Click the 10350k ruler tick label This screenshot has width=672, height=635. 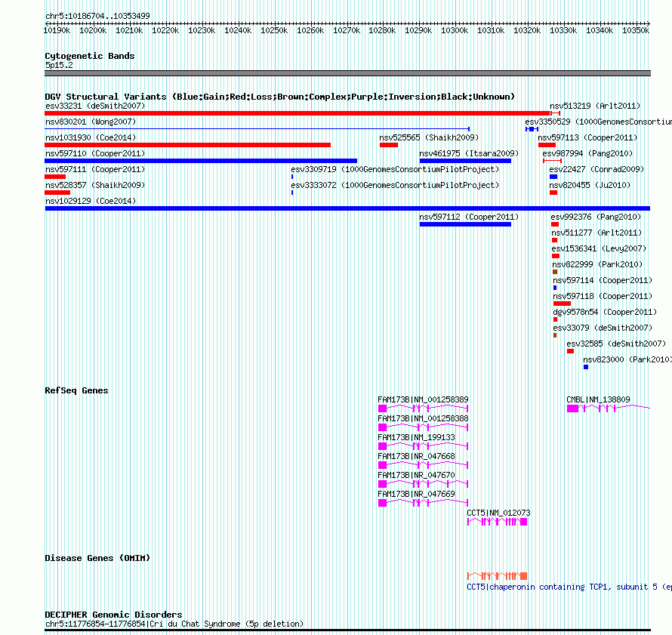click(636, 30)
